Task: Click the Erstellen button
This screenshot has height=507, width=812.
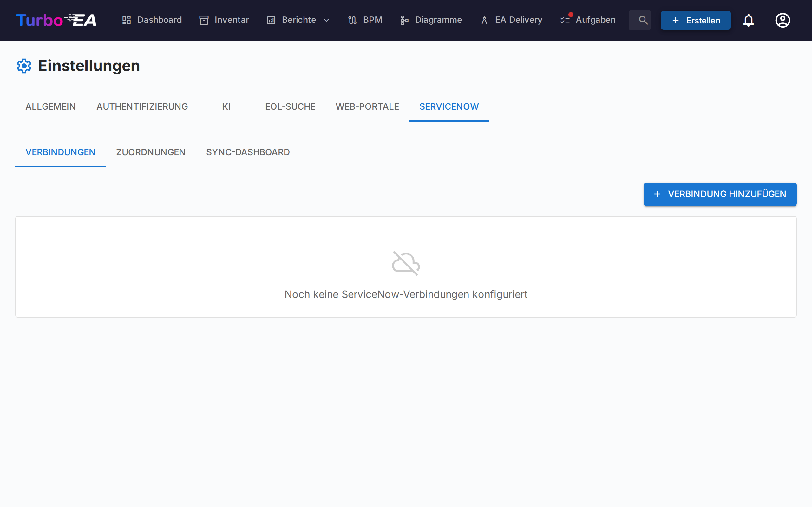Action: pos(695,20)
